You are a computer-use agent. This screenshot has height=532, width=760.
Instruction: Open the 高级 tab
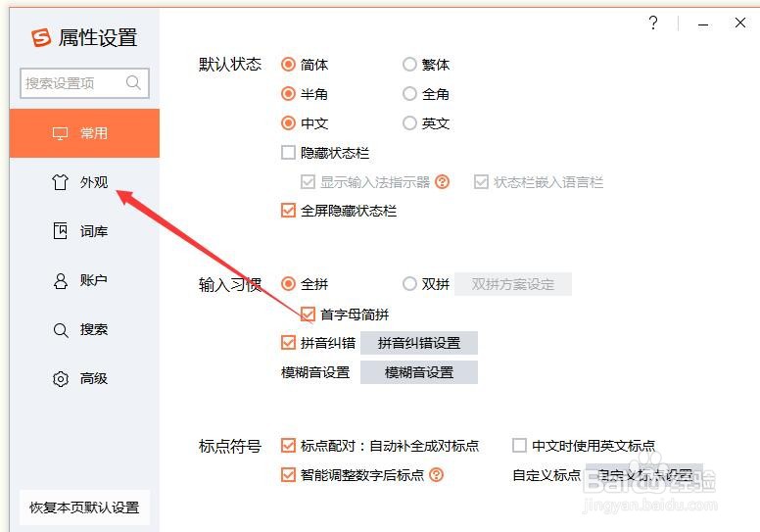[x=84, y=379]
